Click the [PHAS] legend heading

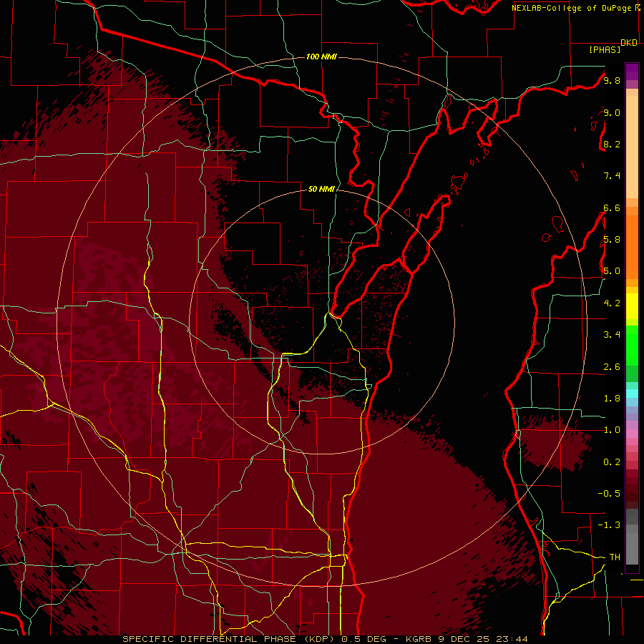point(605,49)
